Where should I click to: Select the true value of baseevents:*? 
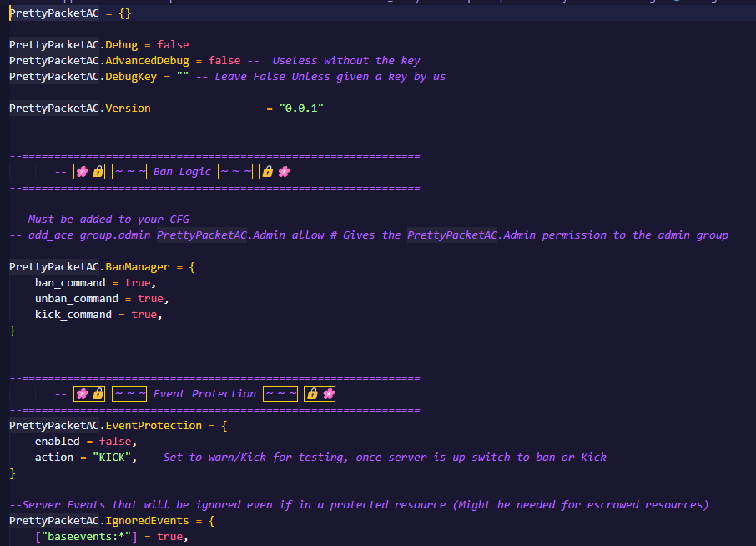(x=169, y=537)
